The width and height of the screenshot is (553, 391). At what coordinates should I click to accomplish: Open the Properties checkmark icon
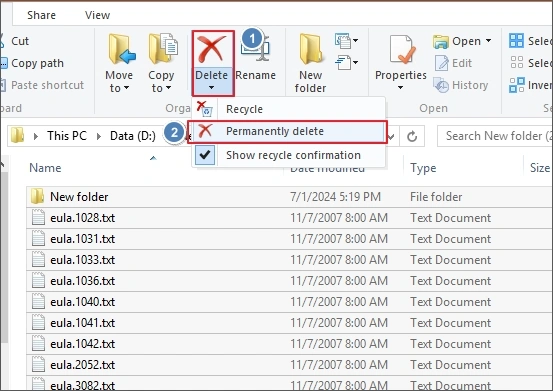point(402,49)
